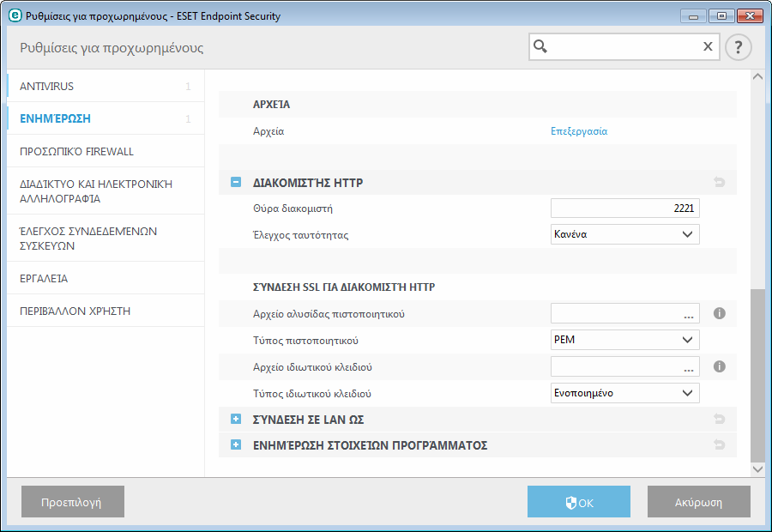This screenshot has width=772, height=532.
Task: Open the ΕΡΓΑΛΕΊΑ category
Action: click(106, 278)
